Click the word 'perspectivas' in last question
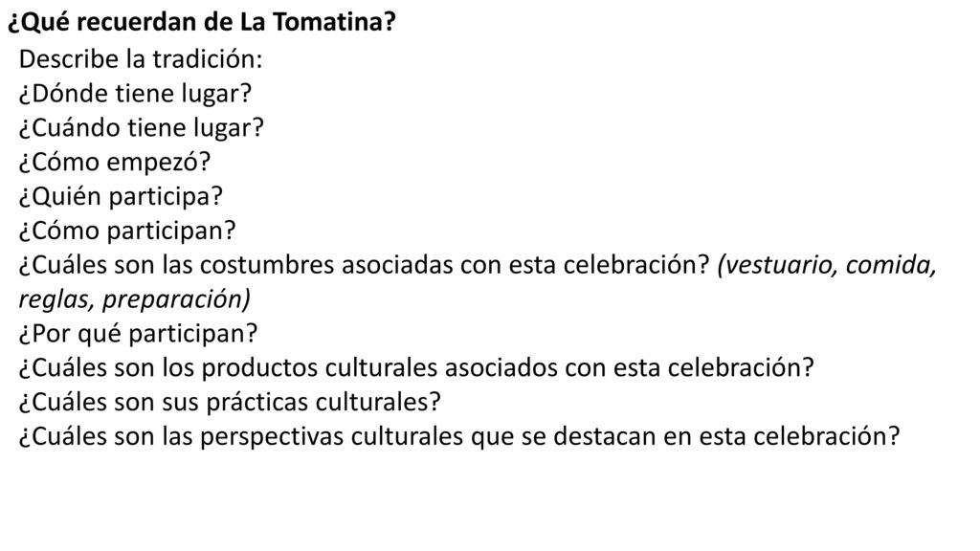The width and height of the screenshot is (980, 551). tap(272, 436)
